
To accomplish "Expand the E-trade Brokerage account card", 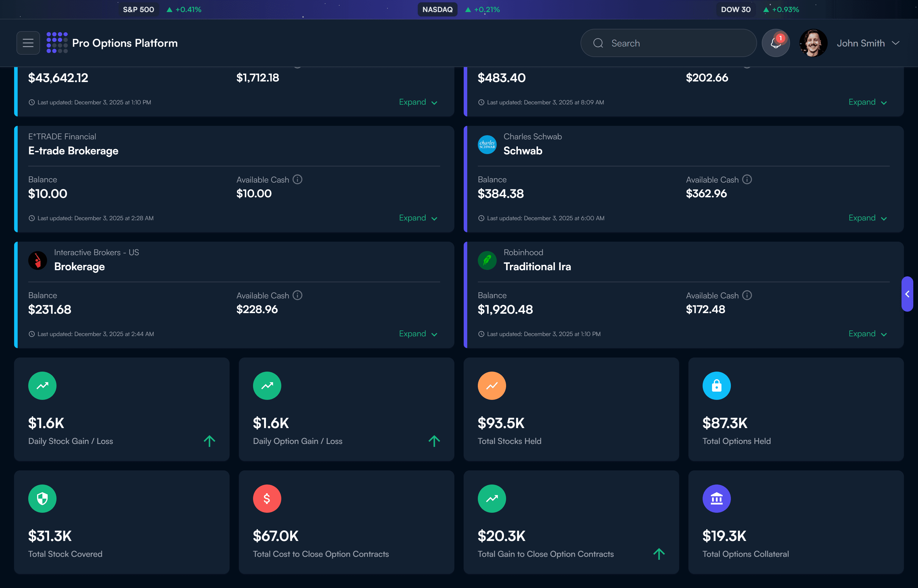I will [x=417, y=218].
